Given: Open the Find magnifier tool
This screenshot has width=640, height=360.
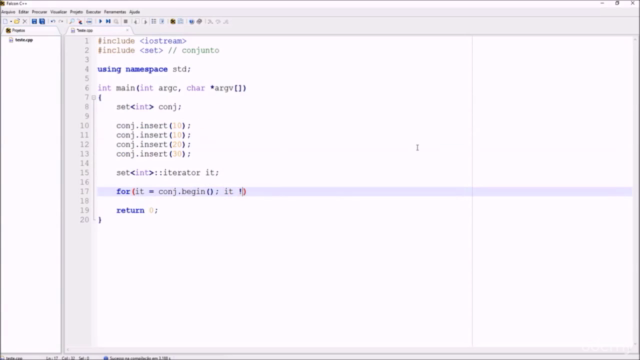Looking at the screenshot, I should (72, 21).
